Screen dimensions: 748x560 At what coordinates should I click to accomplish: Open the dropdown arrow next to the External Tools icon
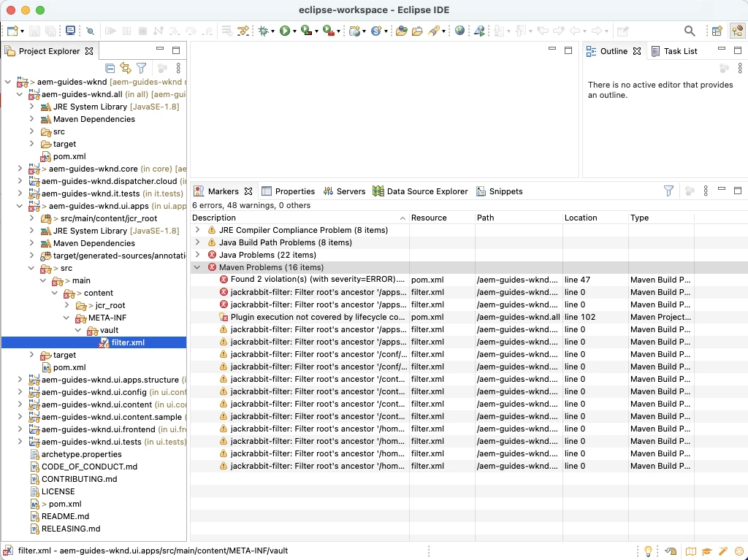point(338,31)
